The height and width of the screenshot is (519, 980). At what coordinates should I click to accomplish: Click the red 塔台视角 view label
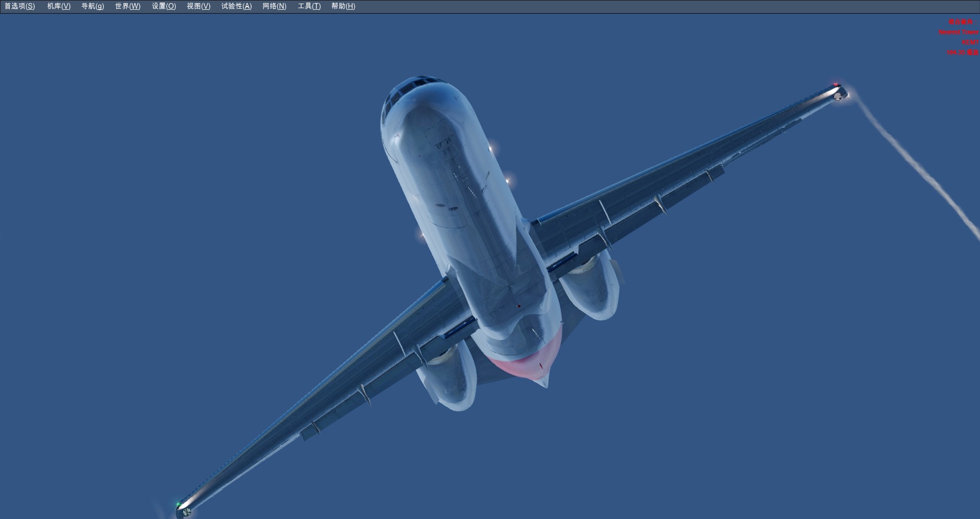tap(960, 22)
